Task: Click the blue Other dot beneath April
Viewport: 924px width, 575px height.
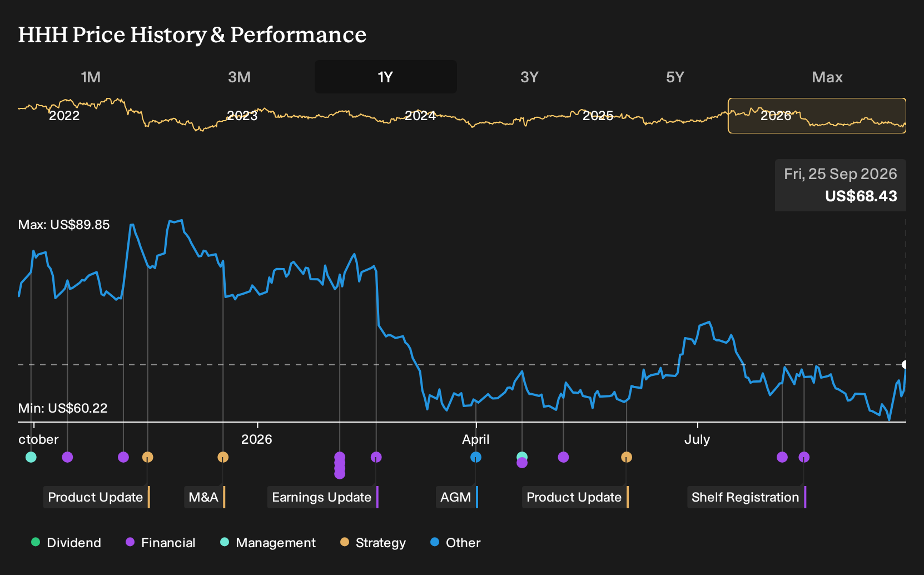Action: [x=476, y=457]
